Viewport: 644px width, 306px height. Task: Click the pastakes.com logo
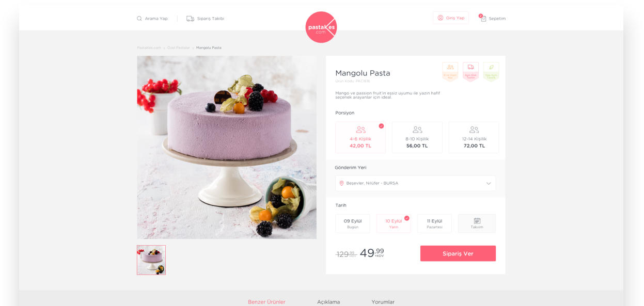(321, 27)
